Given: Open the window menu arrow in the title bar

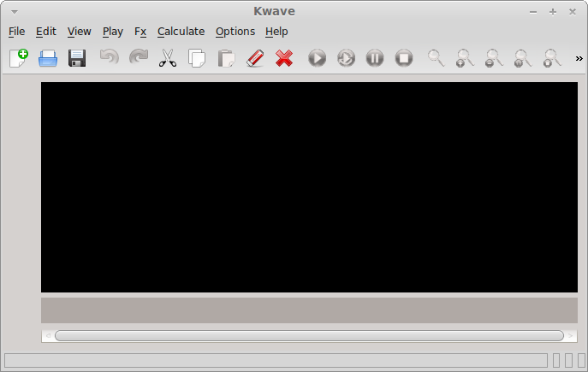Looking at the screenshot, I should click(15, 12).
